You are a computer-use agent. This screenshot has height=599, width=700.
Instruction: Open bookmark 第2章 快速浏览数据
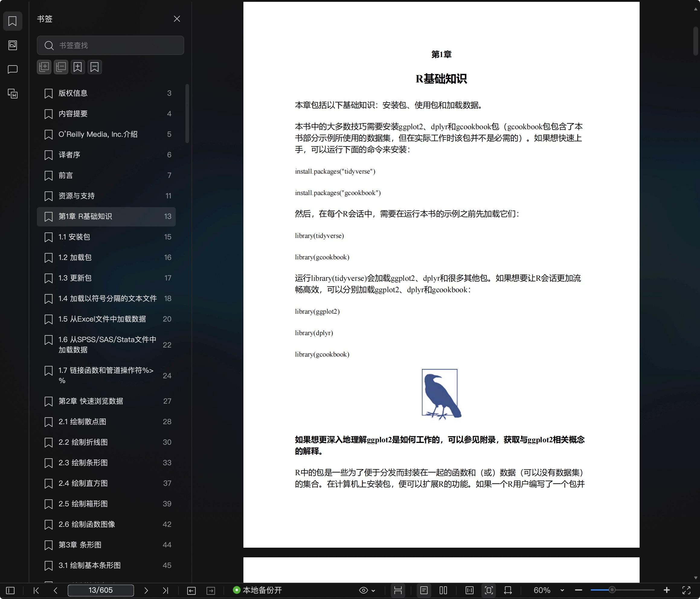click(x=106, y=401)
